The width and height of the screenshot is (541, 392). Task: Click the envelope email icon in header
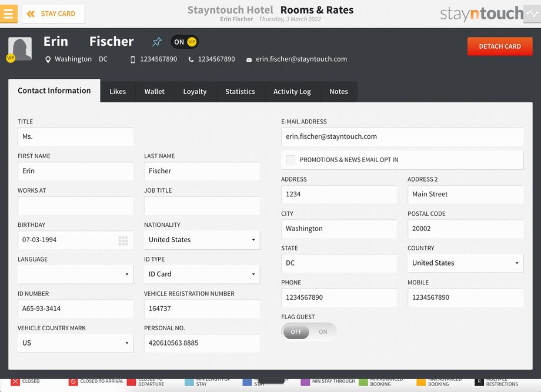pyautogui.click(x=249, y=60)
